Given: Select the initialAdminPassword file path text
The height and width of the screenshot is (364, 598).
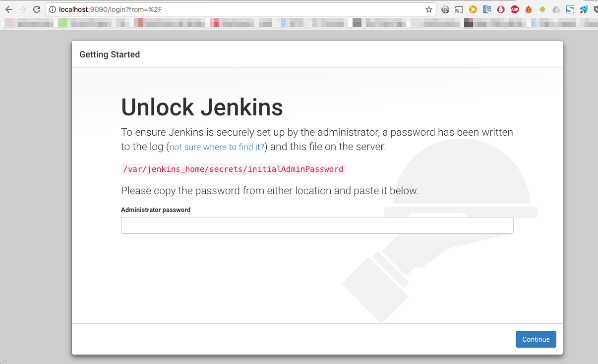Looking at the screenshot, I should 233,169.
